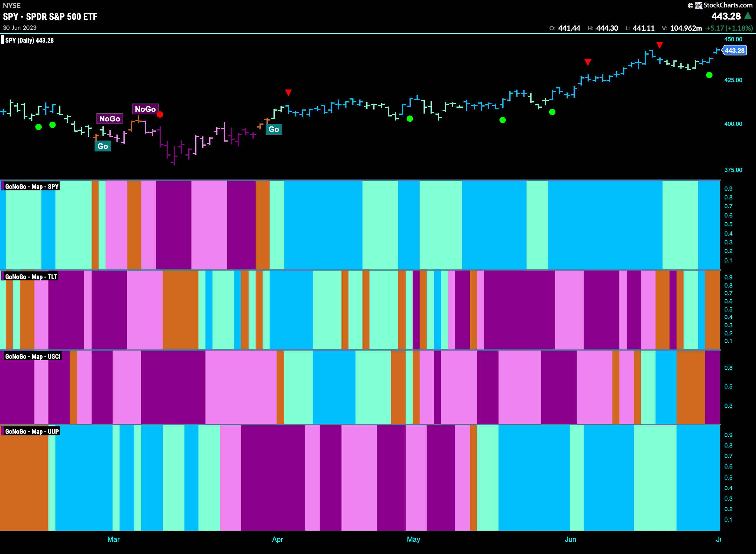Click the green dot below mid-May bars

tap(502, 120)
